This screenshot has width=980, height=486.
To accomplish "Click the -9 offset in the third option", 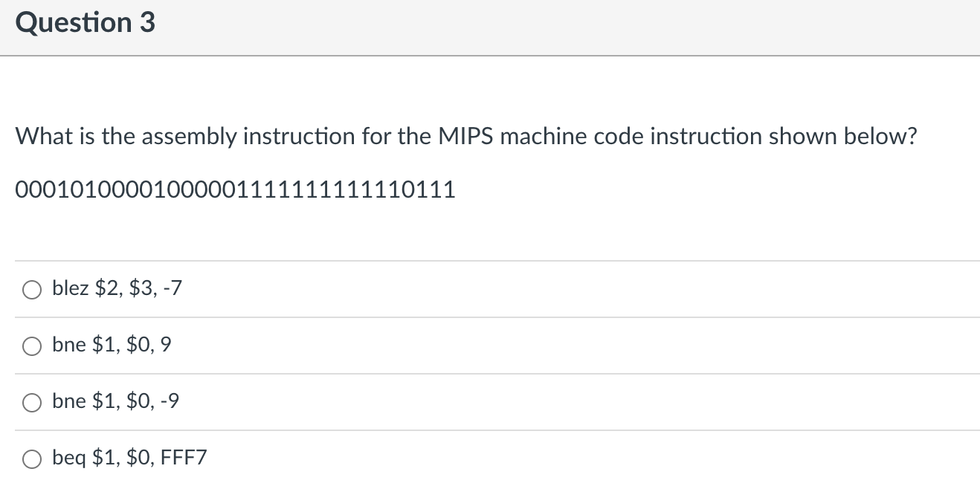I will click(168, 401).
